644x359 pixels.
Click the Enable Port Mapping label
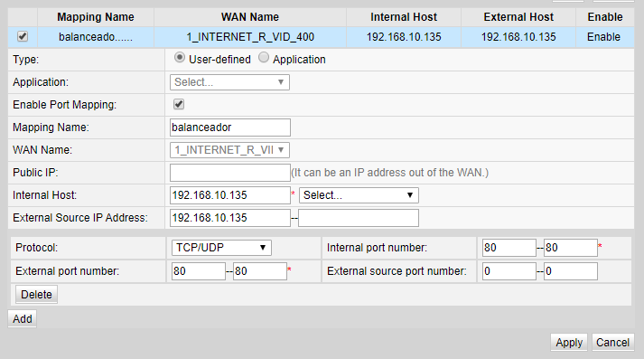[64, 105]
